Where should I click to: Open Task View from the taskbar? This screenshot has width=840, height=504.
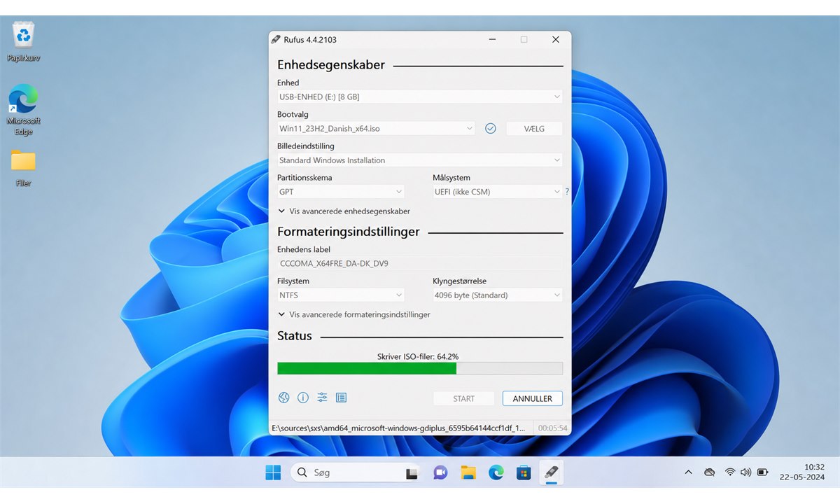point(412,474)
